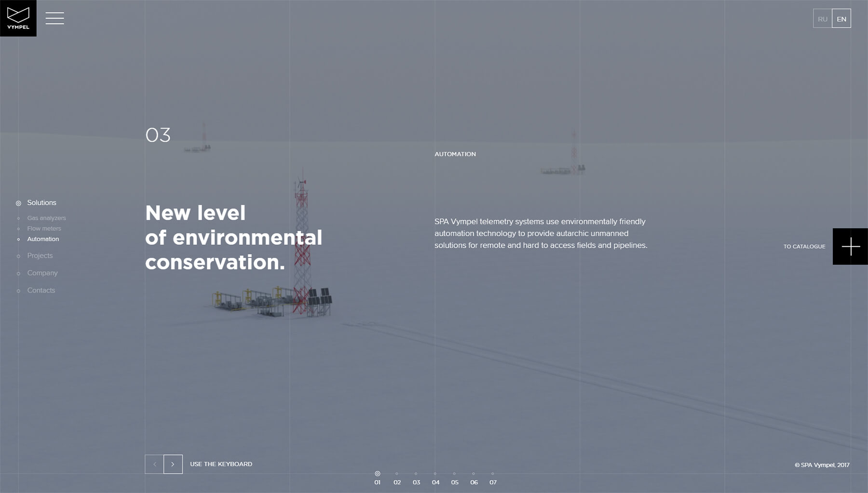Viewport: 868px width, 493px height.
Task: Select Flow meters in sidebar
Action: click(44, 228)
